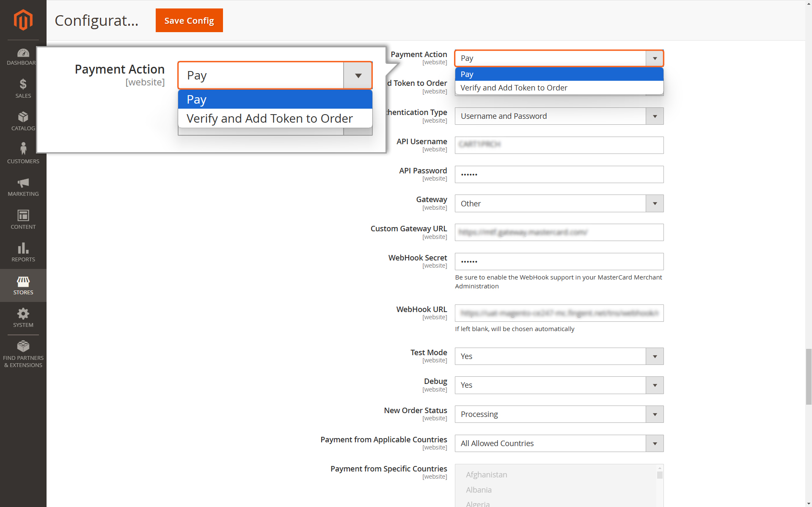The width and height of the screenshot is (812, 507).
Task: Click the Configuration page title
Action: click(x=96, y=20)
